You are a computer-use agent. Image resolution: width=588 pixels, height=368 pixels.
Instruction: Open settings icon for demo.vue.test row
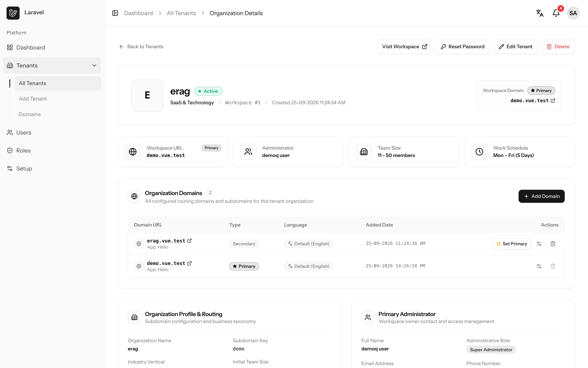coord(539,266)
